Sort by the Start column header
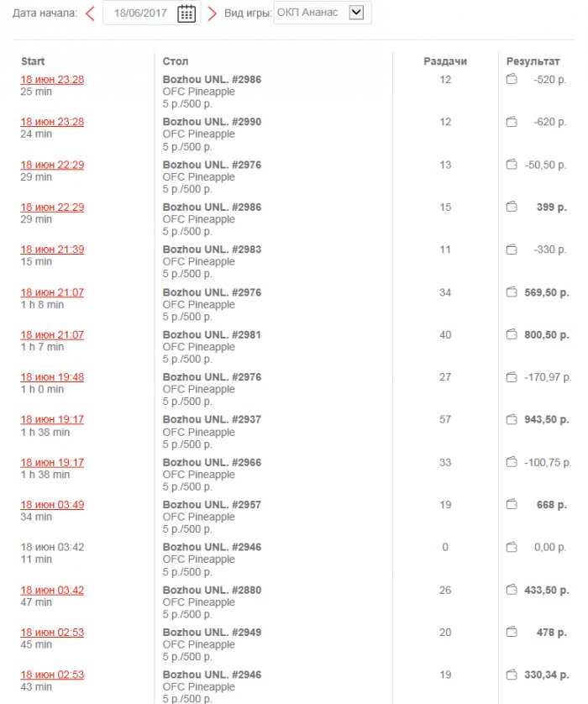Screen dimensions: 588x704 [x=33, y=61]
